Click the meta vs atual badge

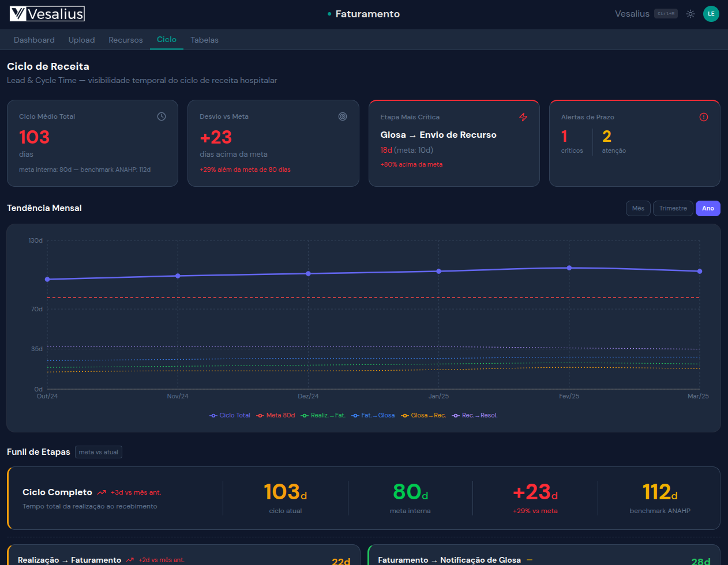coord(99,452)
